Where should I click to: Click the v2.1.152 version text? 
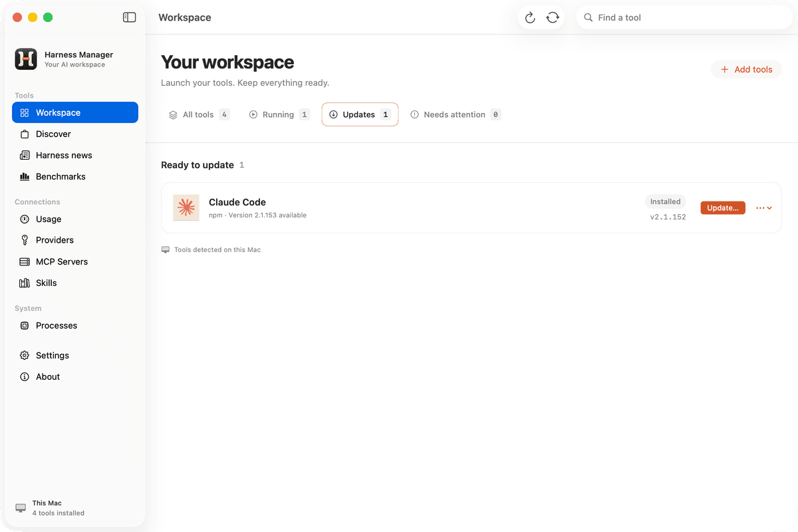(668, 217)
